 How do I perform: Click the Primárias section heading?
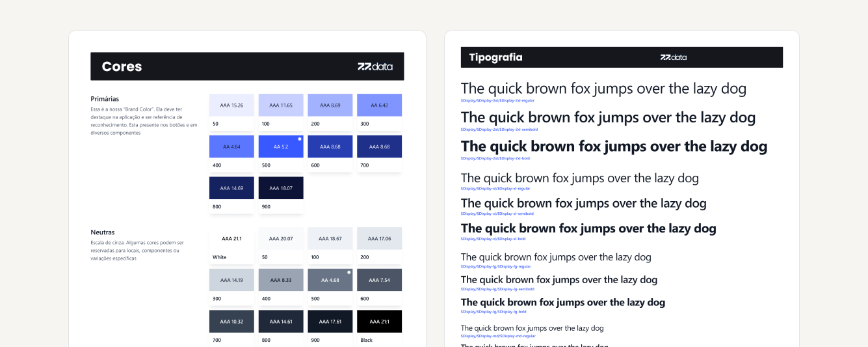pos(105,99)
